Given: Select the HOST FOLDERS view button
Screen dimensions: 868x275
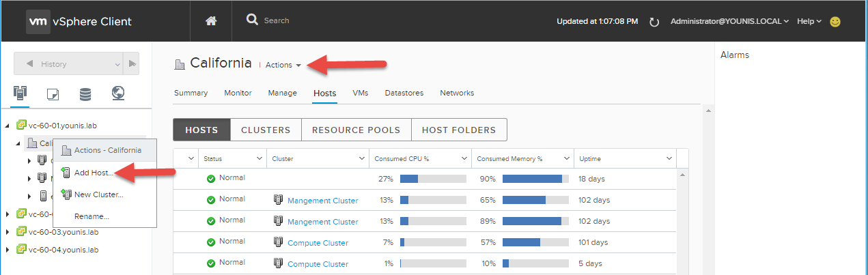Looking at the screenshot, I should [459, 130].
